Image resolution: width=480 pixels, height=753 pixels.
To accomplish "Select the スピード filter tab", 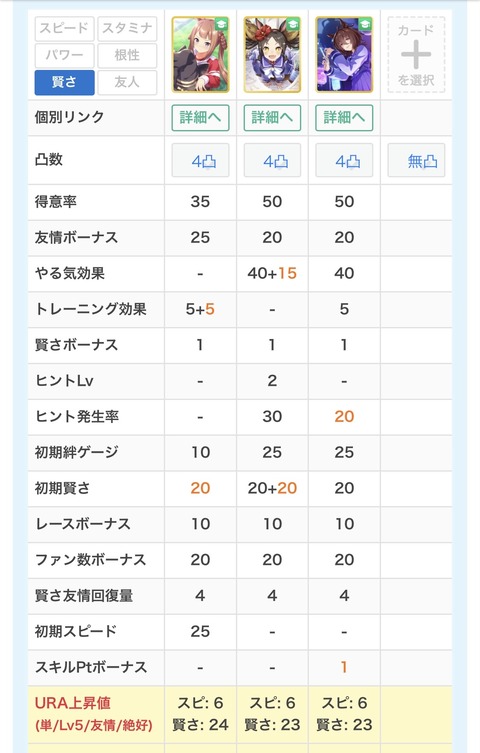I will [x=64, y=28].
